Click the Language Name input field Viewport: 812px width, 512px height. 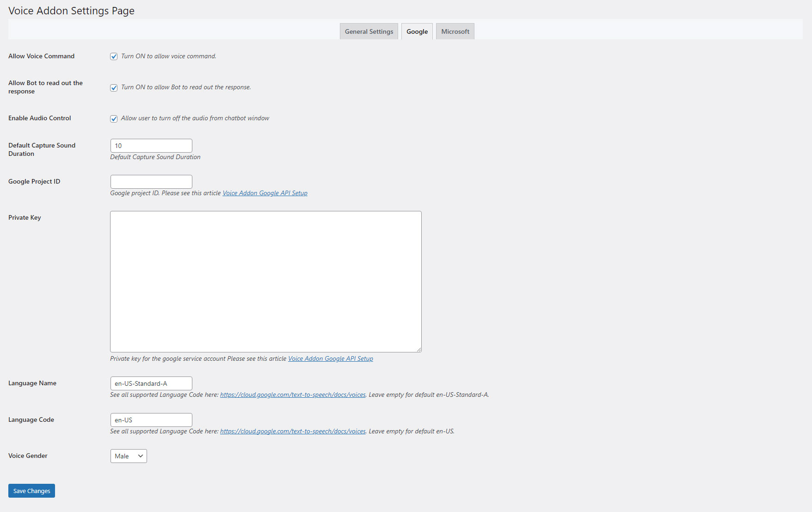click(151, 383)
